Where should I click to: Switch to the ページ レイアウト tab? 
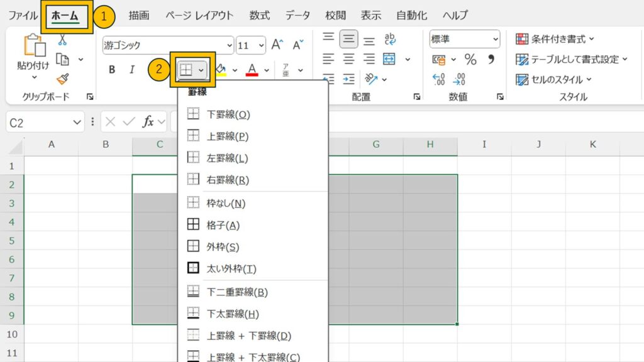199,15
